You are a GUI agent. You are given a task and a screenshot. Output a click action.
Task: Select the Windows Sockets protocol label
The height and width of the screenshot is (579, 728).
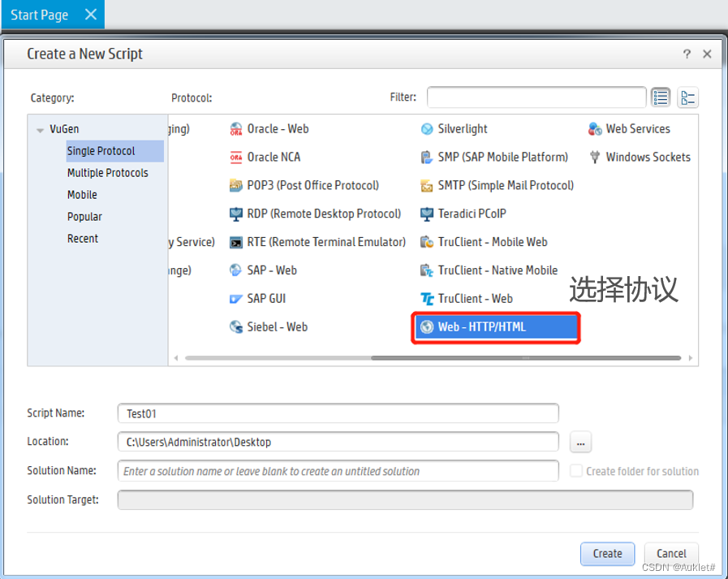tap(648, 157)
